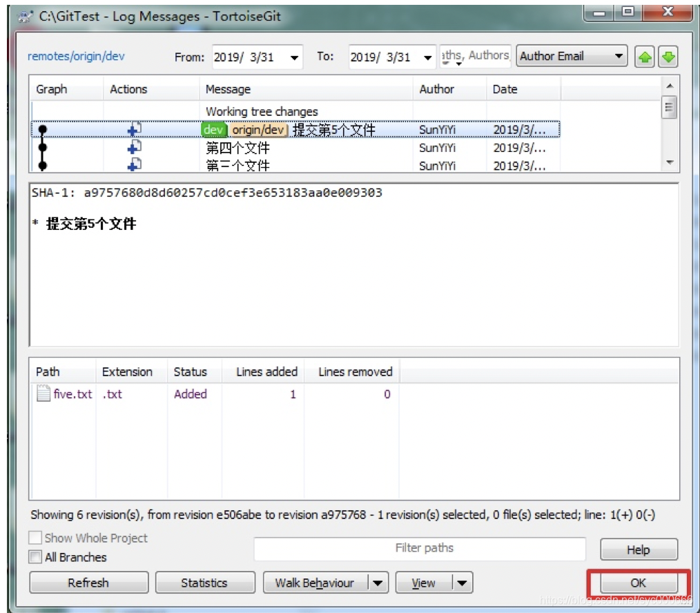Click the action icon in the 第四个文件 row
The height and width of the screenshot is (613, 700).
[x=134, y=147]
